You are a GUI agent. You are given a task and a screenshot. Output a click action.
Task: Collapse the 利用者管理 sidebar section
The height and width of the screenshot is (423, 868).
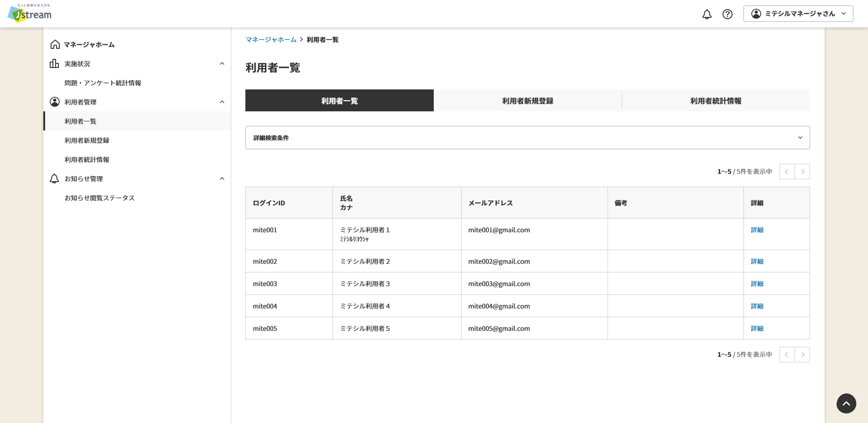pyautogui.click(x=222, y=102)
